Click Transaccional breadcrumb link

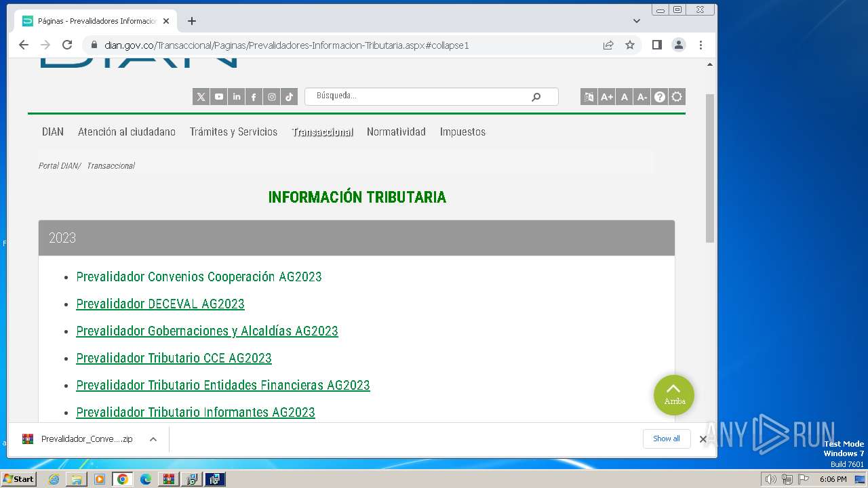pyautogui.click(x=111, y=166)
